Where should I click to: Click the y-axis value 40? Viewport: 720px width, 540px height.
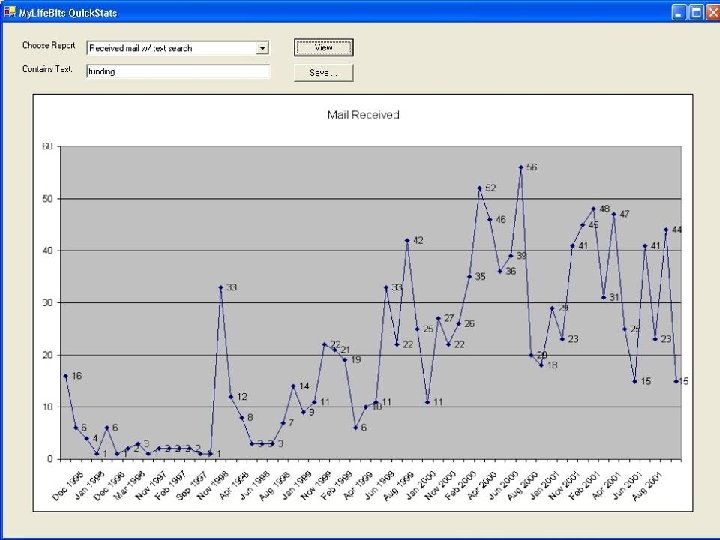[48, 250]
